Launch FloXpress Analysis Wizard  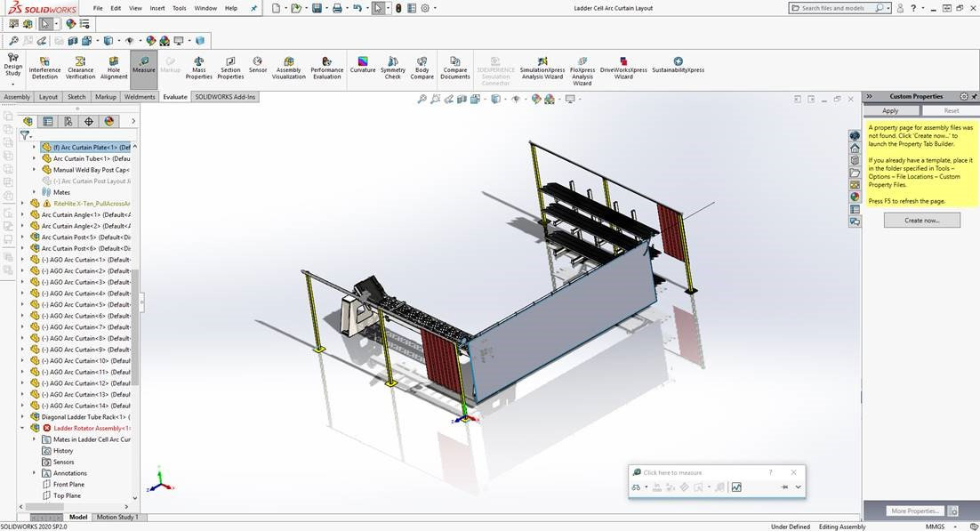pyautogui.click(x=582, y=70)
